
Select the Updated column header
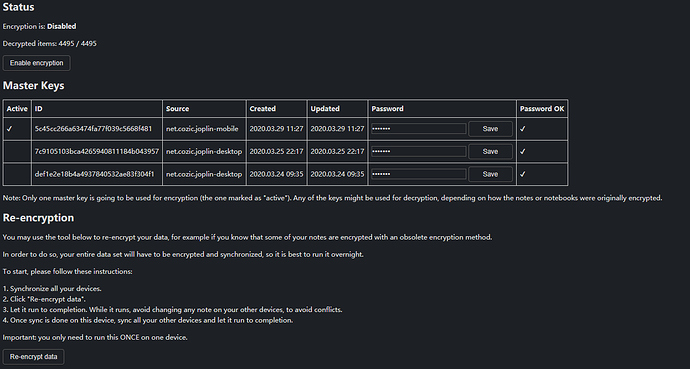click(x=325, y=109)
